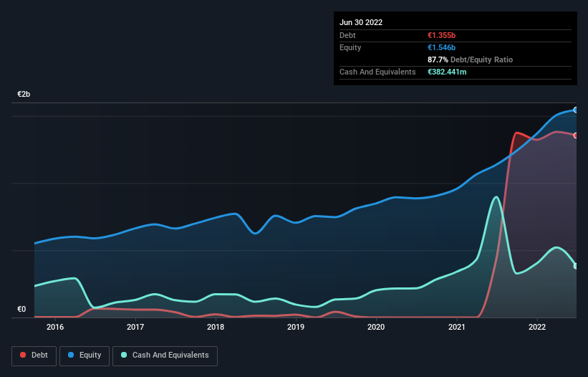Toggle the Equity series label in legend
The width and height of the screenshot is (588, 377).
coord(90,355)
